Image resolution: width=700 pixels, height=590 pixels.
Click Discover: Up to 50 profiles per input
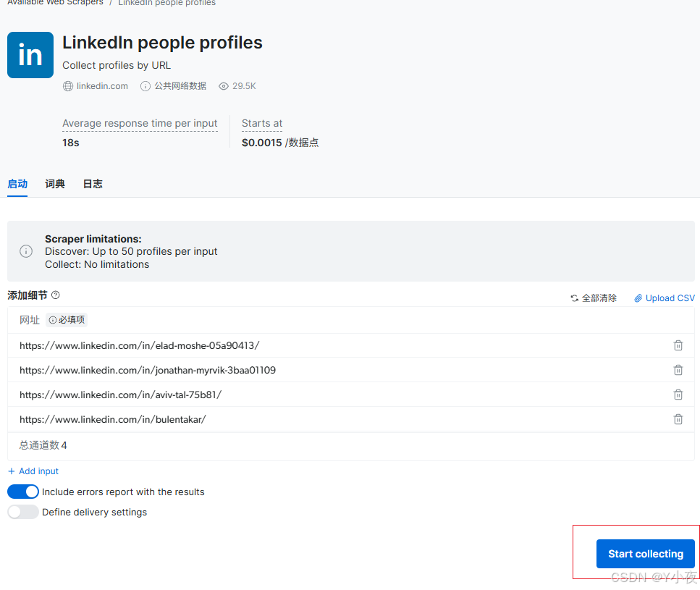pyautogui.click(x=131, y=251)
